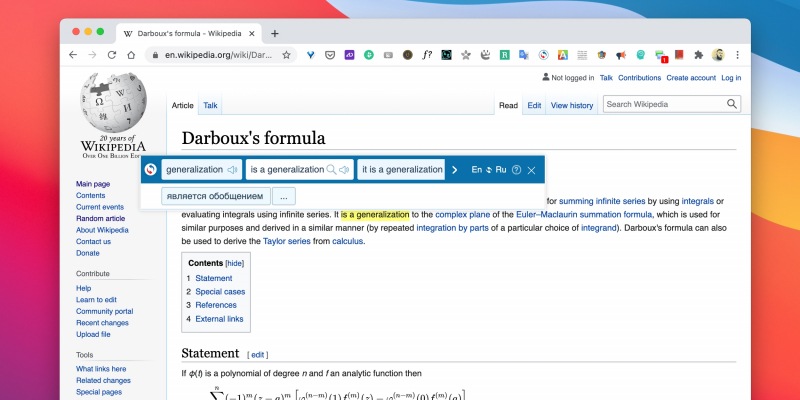Open Contributions link in the header

[639, 78]
